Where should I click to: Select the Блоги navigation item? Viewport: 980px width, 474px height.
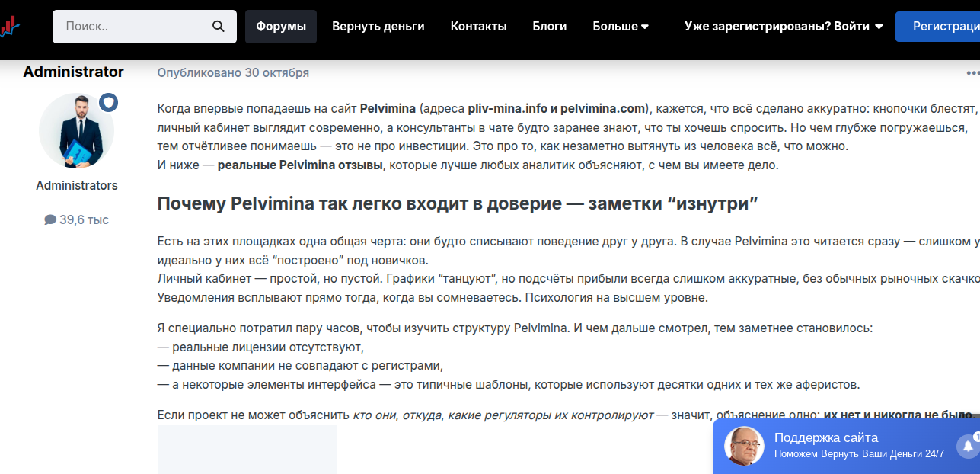coord(549,25)
